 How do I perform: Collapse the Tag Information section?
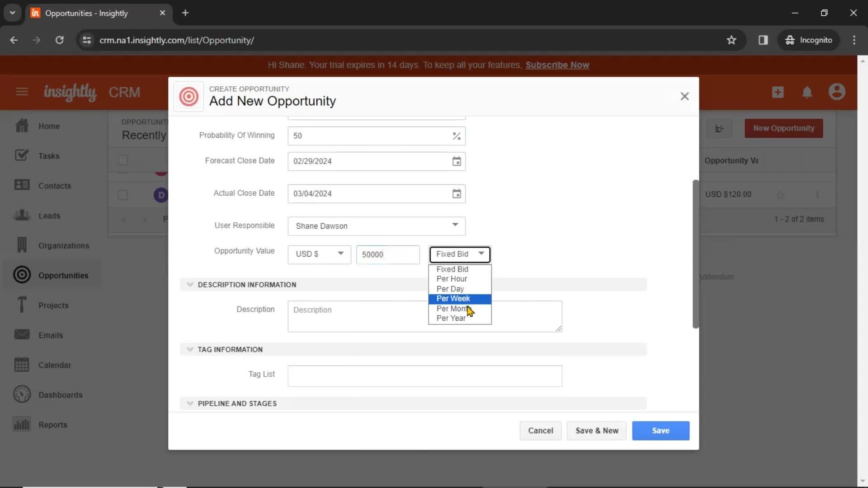[x=190, y=349]
